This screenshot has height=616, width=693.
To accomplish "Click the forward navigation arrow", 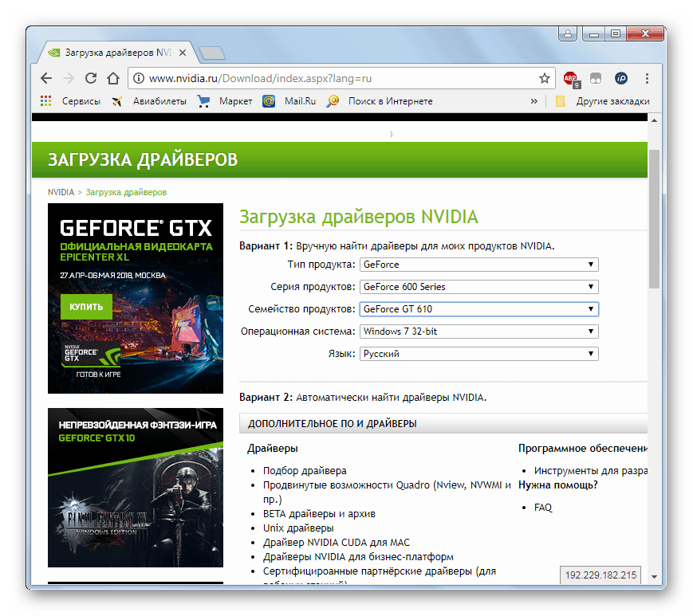I will coord(69,79).
